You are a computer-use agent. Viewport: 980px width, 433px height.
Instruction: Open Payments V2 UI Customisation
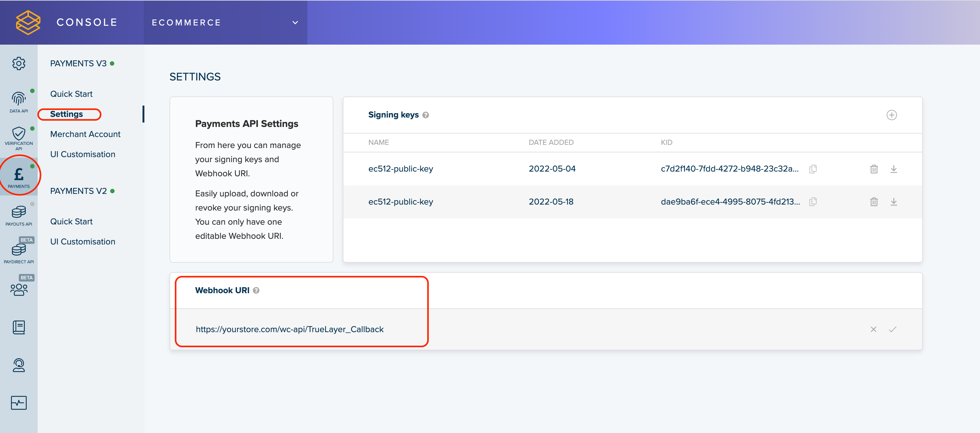pyautogui.click(x=83, y=241)
